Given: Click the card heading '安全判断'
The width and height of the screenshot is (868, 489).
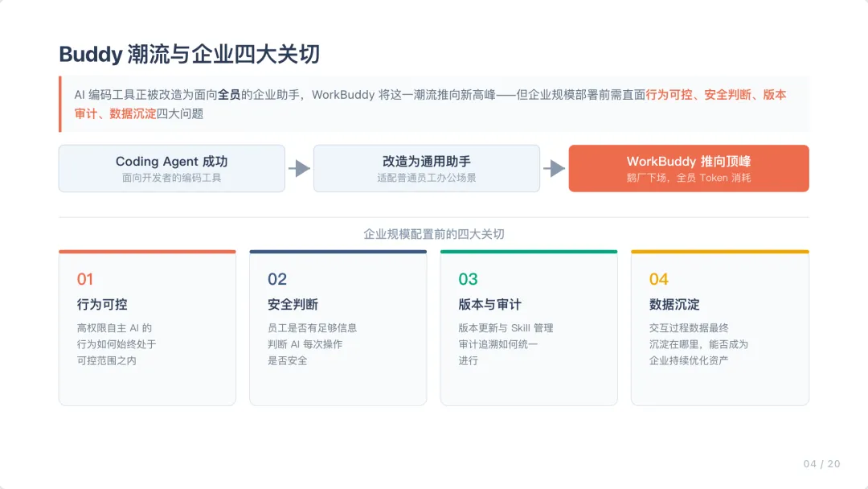Looking at the screenshot, I should pos(293,305).
